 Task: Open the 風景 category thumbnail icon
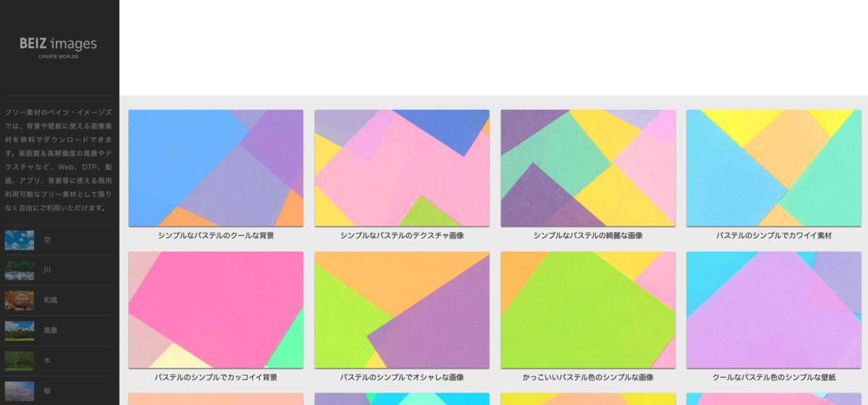20,331
